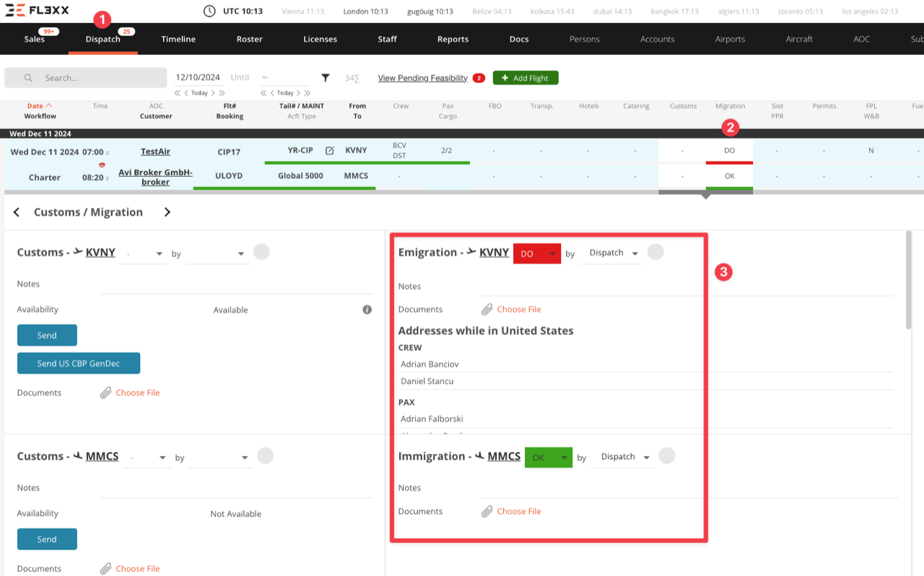Click the filter funnel icon
924x576 pixels.
(326, 78)
